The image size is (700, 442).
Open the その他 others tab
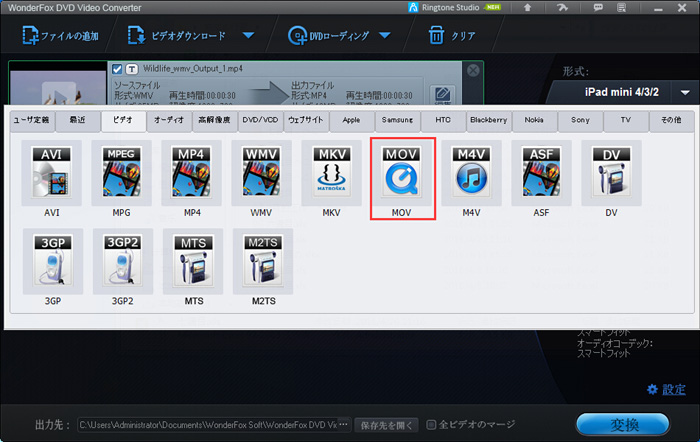coord(671,121)
